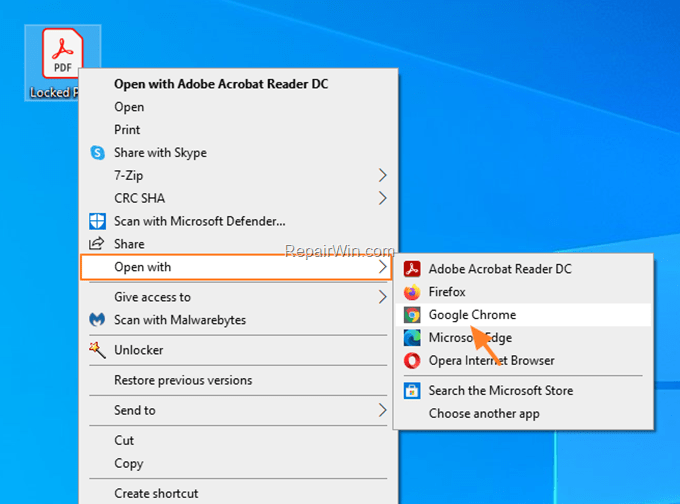680x504 pixels.
Task: Click the Microsoft Edge icon in submenu
Action: [x=412, y=338]
